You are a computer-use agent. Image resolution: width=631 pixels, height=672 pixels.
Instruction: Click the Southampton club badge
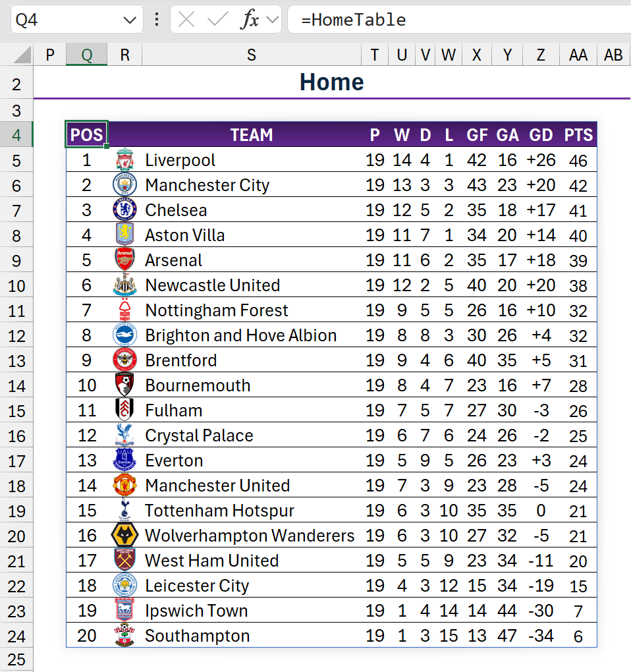tap(124, 636)
